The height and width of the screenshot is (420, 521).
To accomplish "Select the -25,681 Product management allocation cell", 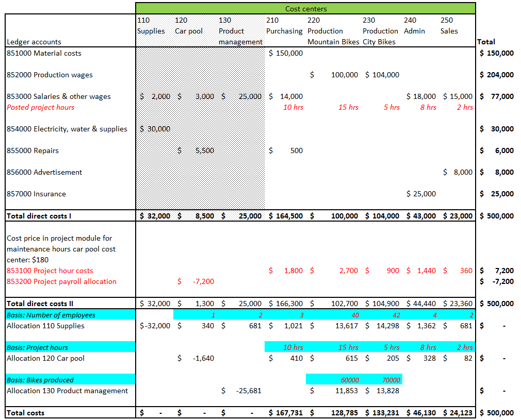I will (x=248, y=391).
